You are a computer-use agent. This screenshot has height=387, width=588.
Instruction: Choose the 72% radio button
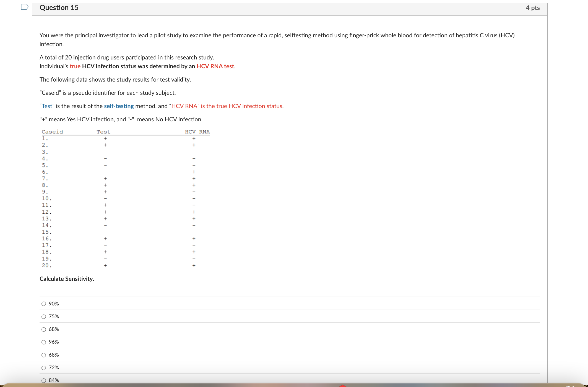[x=44, y=368]
